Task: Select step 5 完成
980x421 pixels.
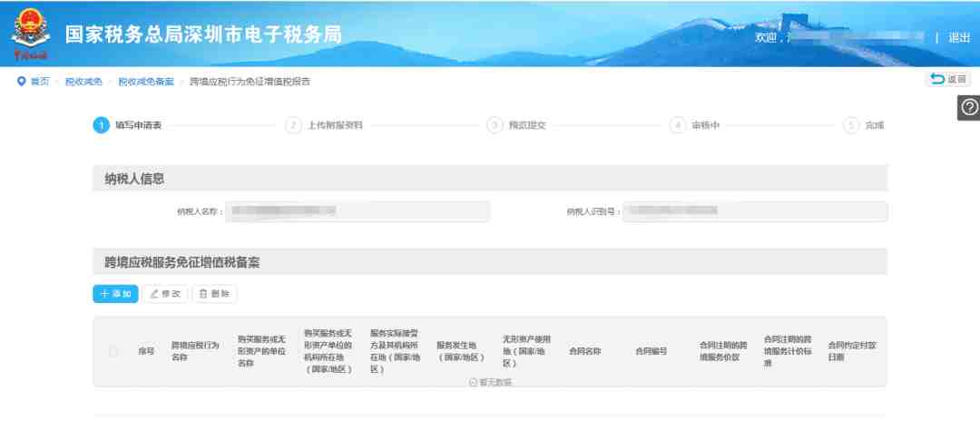Action: [x=864, y=125]
